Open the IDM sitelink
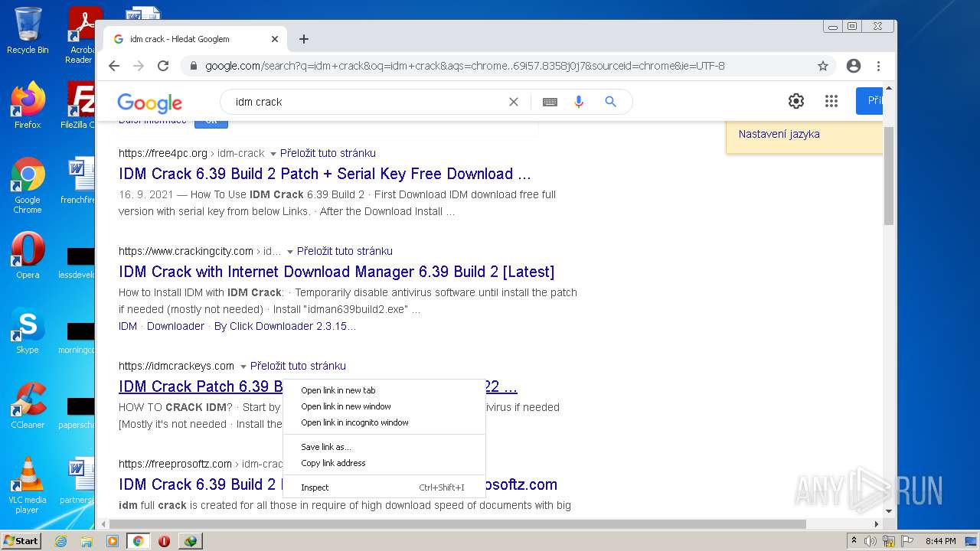 pyautogui.click(x=128, y=326)
